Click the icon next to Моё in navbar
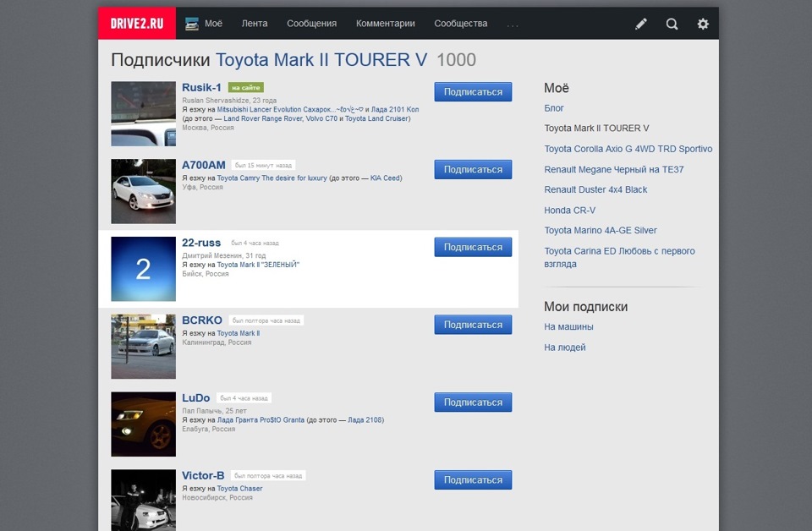The height and width of the screenshot is (531, 812). click(192, 24)
